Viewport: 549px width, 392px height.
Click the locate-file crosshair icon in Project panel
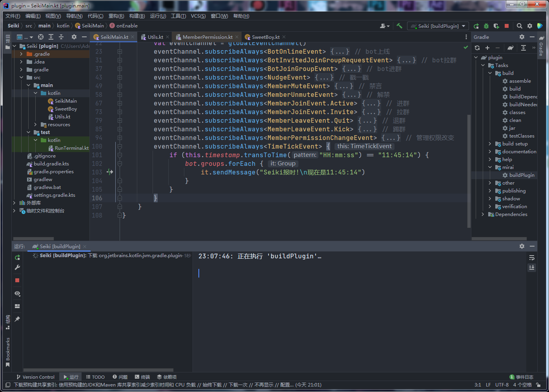[x=41, y=37]
